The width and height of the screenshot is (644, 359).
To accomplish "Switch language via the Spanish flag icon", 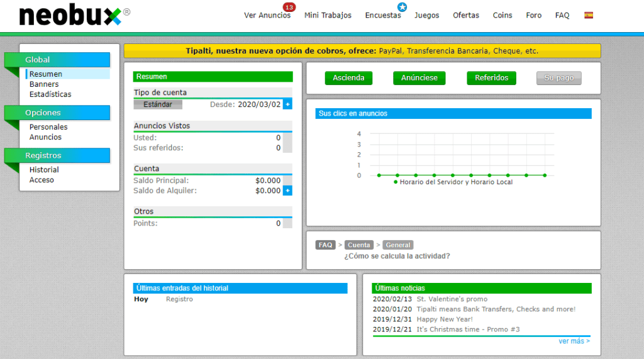I will pyautogui.click(x=589, y=15).
